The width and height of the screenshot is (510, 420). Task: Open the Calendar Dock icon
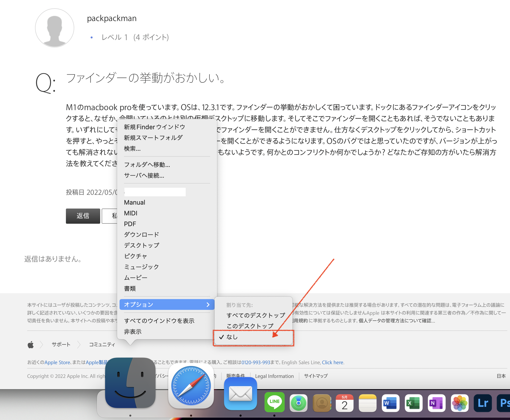tap(344, 403)
